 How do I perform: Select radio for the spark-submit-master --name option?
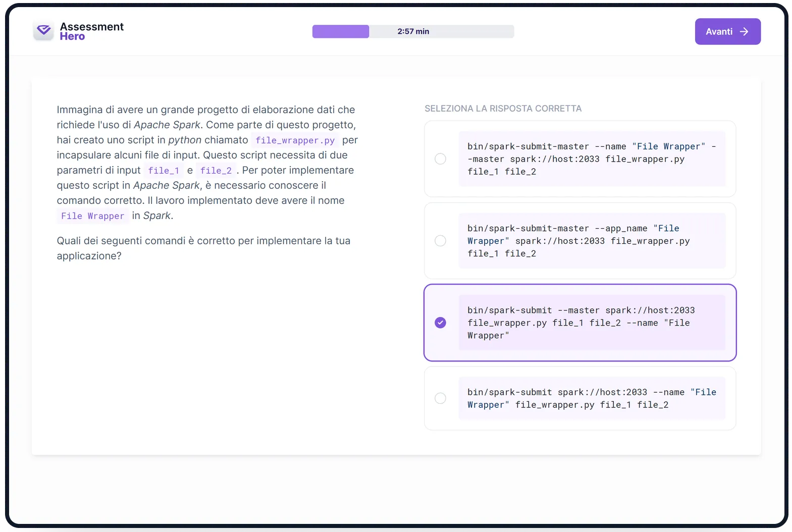(x=440, y=158)
